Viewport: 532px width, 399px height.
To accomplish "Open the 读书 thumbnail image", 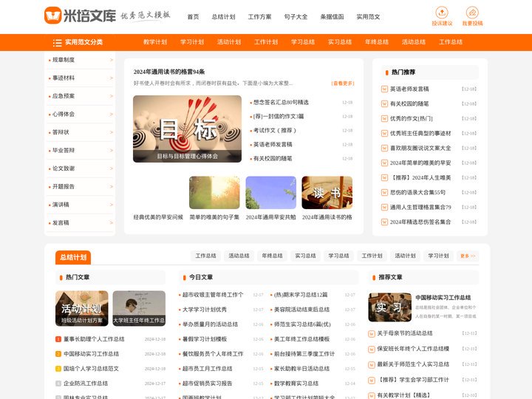I will [327, 193].
